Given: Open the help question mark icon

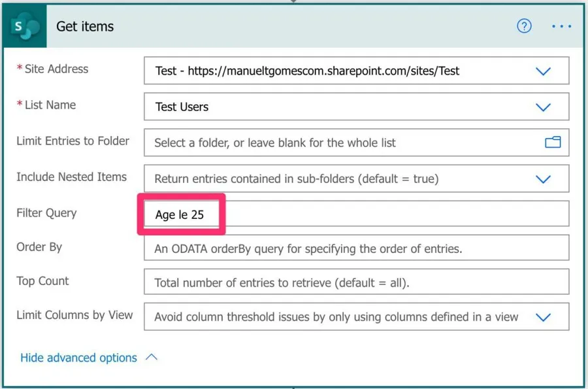Looking at the screenshot, I should tap(524, 26).
